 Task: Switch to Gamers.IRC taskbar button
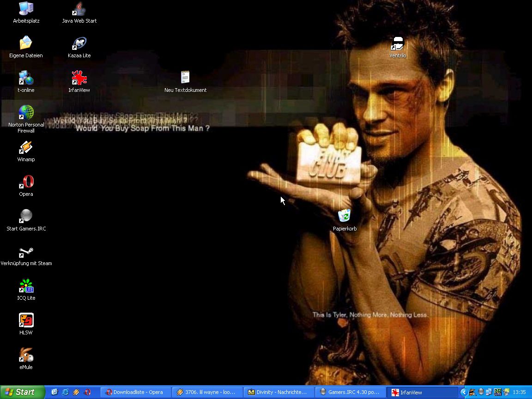click(350, 392)
